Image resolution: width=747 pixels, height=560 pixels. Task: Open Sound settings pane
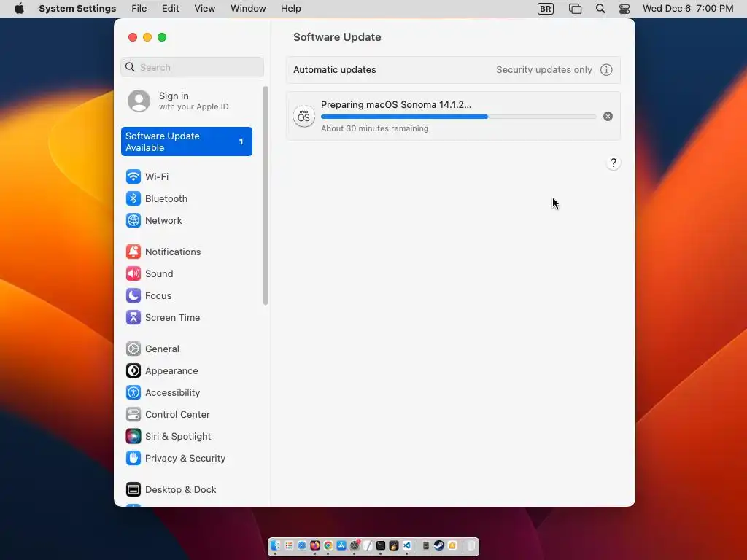[x=150, y=274]
